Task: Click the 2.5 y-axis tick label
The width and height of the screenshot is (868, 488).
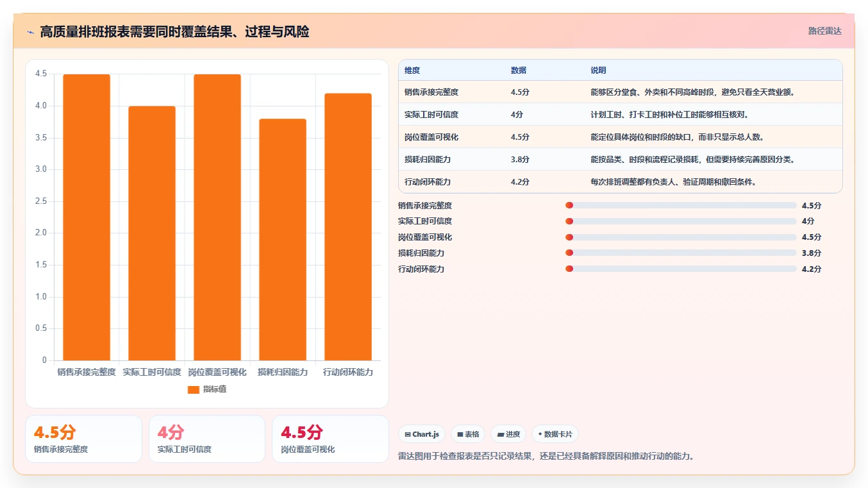Action: click(x=41, y=201)
